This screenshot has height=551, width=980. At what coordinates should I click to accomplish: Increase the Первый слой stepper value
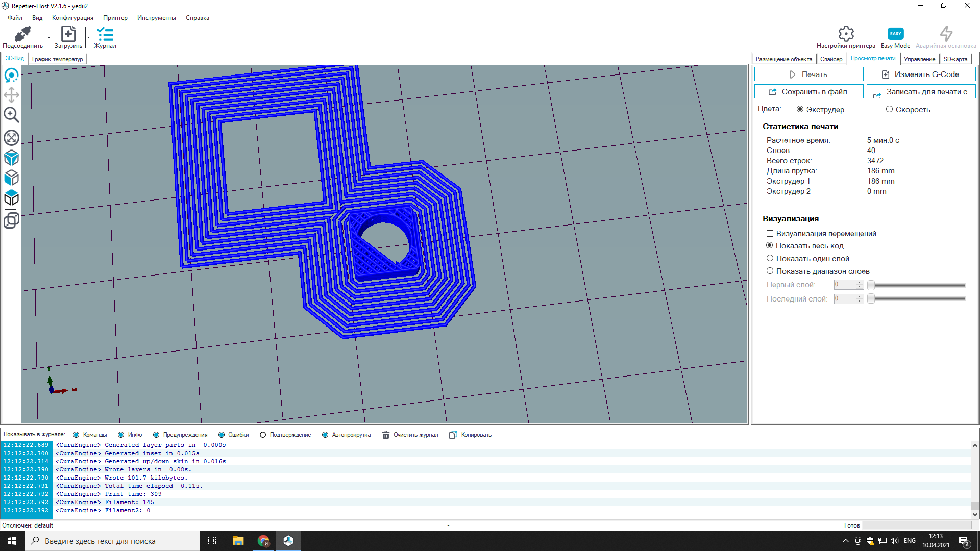tap(860, 283)
